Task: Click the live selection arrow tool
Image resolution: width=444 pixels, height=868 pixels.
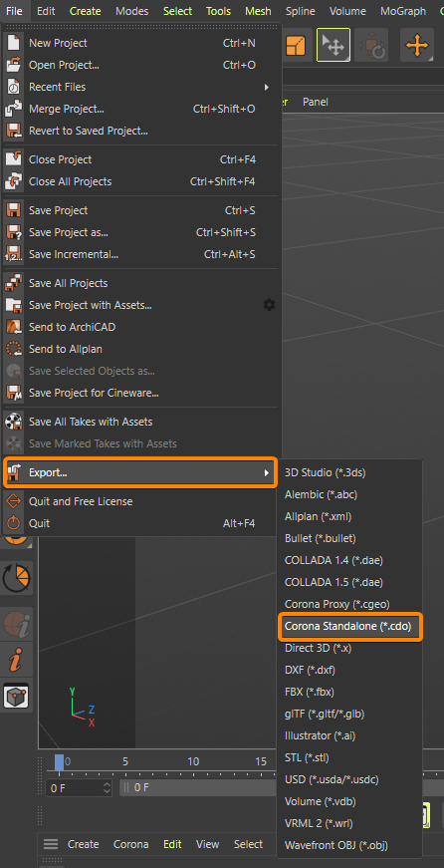Action: click(x=333, y=45)
